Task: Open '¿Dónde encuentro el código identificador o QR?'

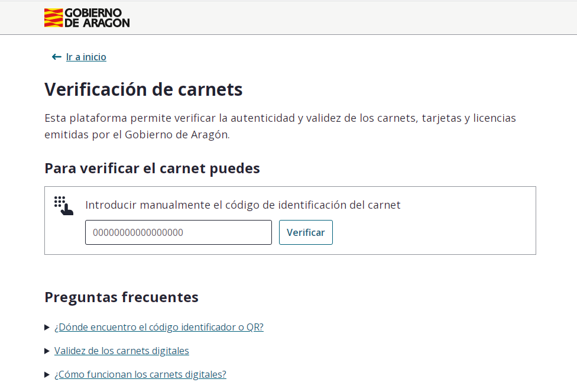Action: (x=158, y=327)
